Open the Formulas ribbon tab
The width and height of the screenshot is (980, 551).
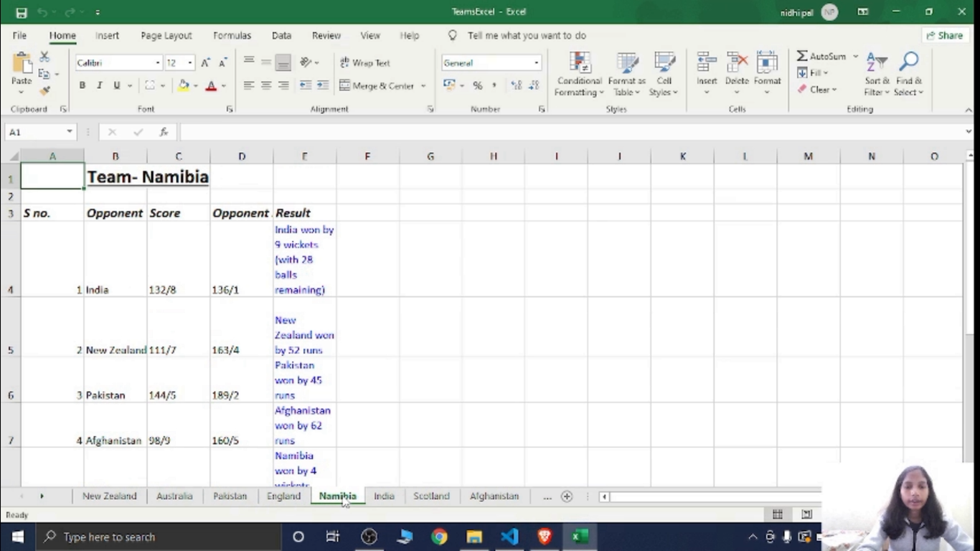click(232, 35)
